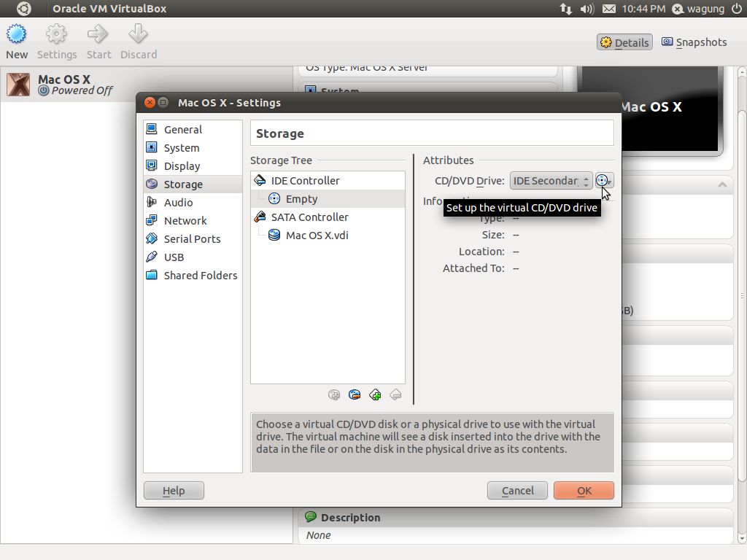Image resolution: width=747 pixels, height=560 pixels.
Task: Open the CD/DVD Drive combo box
Action: [x=551, y=180]
